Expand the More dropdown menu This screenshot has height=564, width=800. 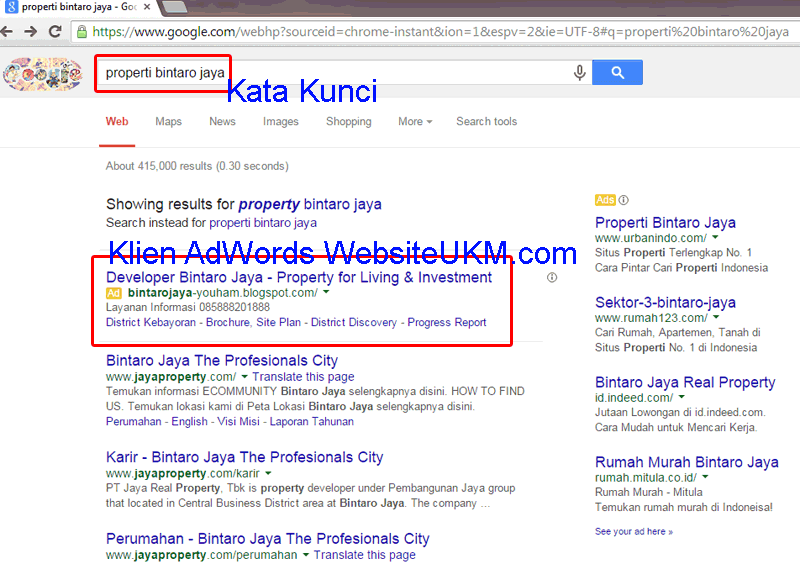415,121
